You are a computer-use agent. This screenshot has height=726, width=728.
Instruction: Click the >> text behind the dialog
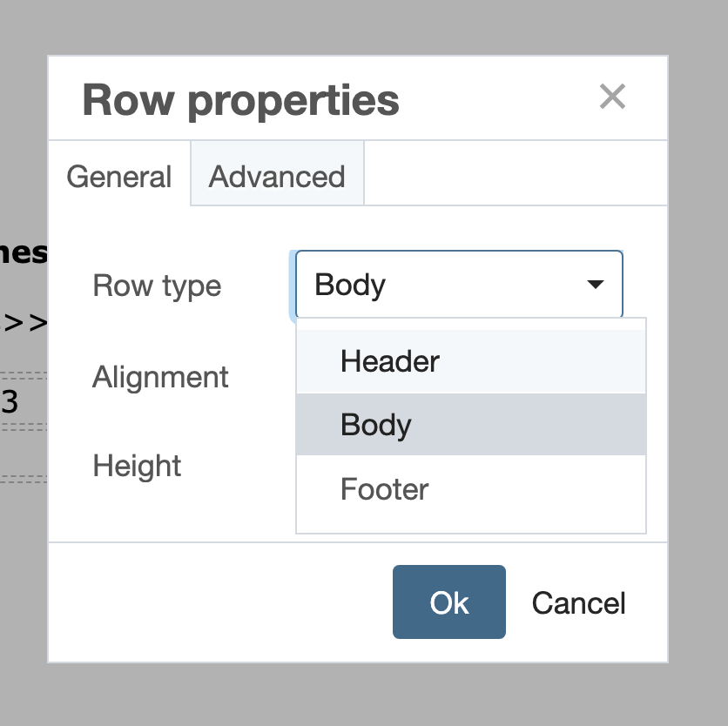pos(24,323)
